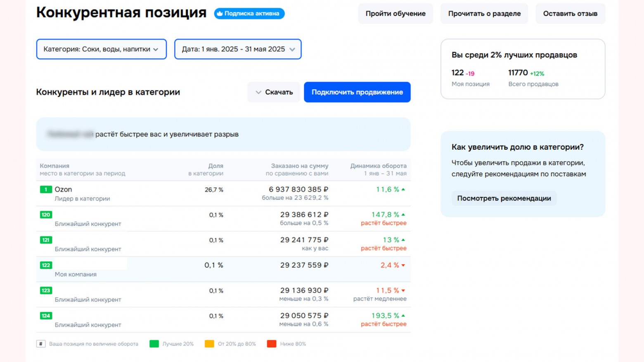The height and width of the screenshot is (362, 644).
Task: Click the больше на 23 629,2 % text
Action: 295,198
